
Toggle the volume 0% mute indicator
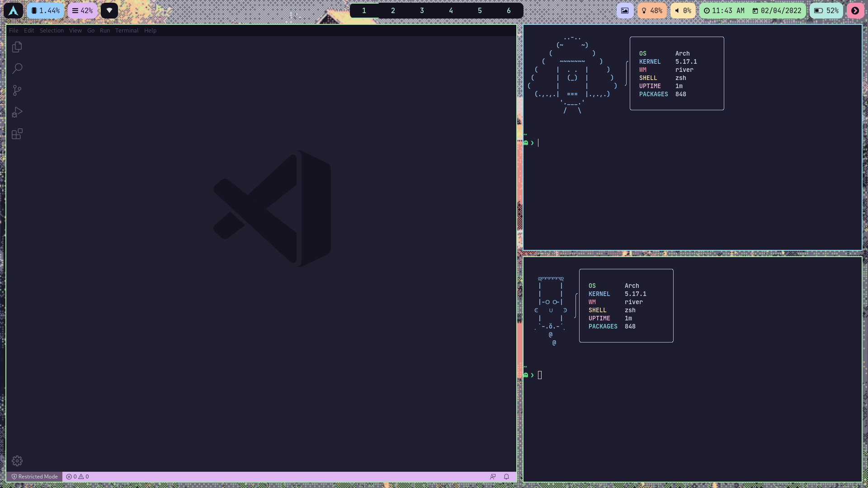(683, 10)
